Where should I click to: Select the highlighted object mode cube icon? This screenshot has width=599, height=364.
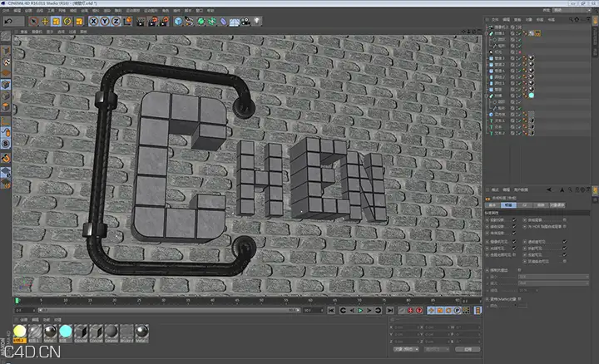click(x=6, y=84)
